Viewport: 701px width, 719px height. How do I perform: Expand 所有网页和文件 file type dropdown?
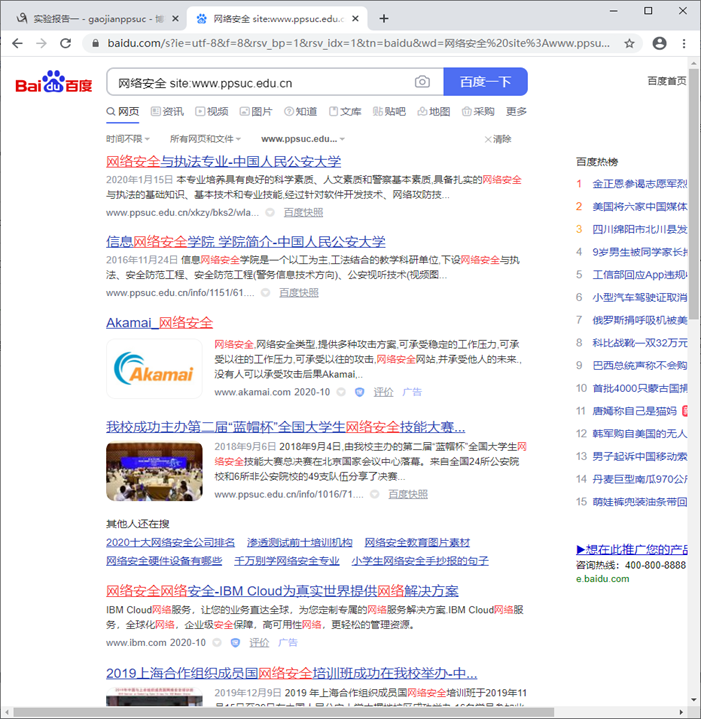point(205,139)
